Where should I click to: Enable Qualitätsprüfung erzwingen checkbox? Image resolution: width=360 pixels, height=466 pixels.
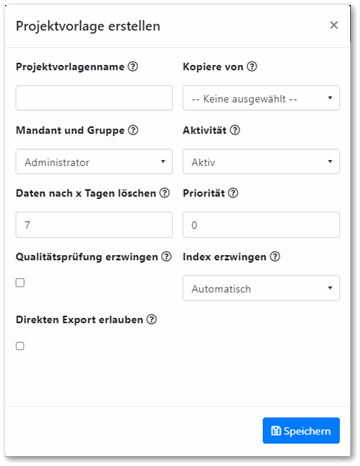coord(20,283)
